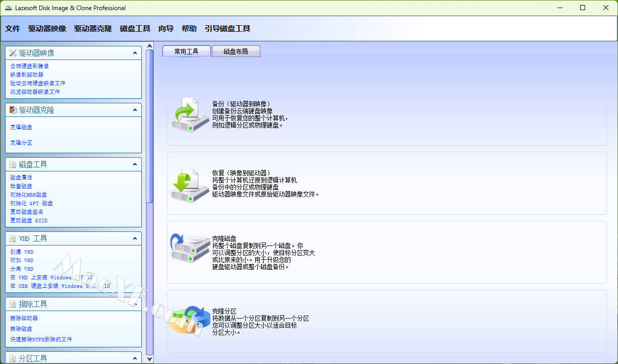Collapse the 分区工具 sidebar panel
The height and width of the screenshot is (364, 618).
[135, 358]
